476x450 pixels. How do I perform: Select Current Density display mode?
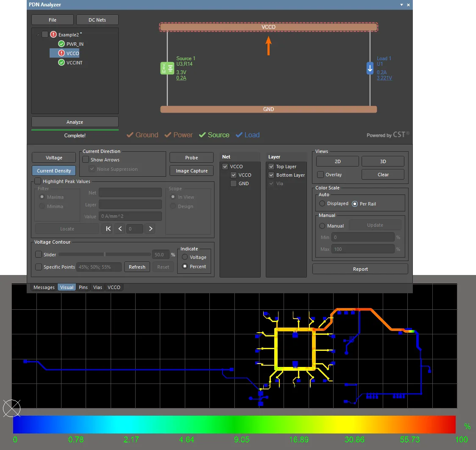(x=54, y=170)
